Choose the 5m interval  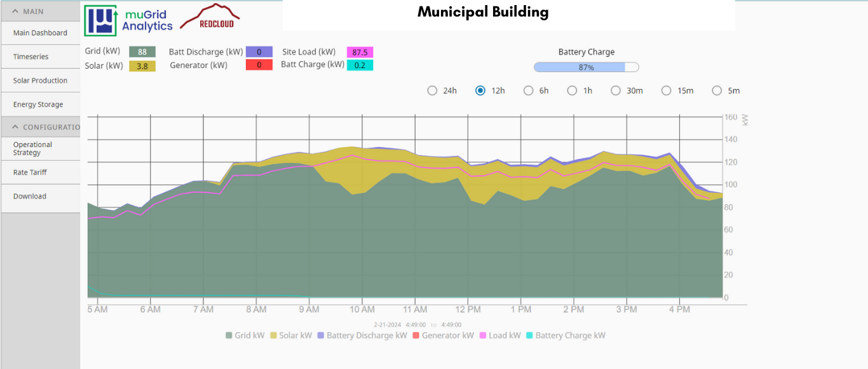717,90
